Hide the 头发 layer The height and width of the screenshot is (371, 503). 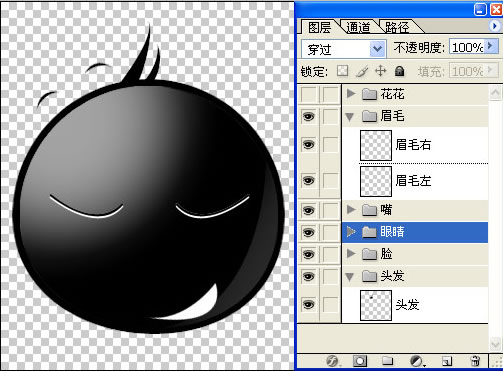click(x=308, y=305)
